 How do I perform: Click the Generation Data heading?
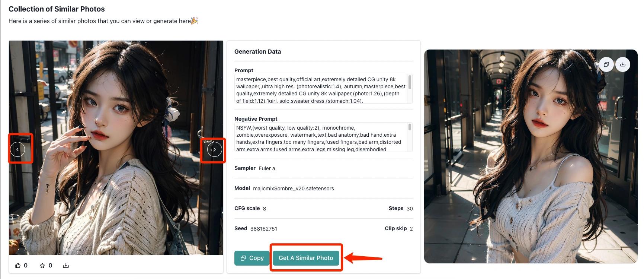pyautogui.click(x=257, y=51)
